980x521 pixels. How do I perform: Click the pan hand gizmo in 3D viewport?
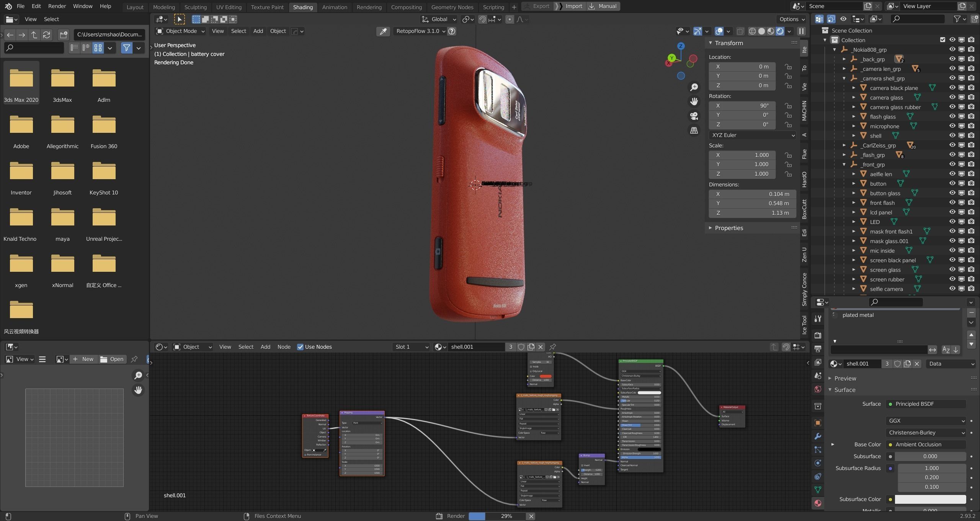point(694,101)
